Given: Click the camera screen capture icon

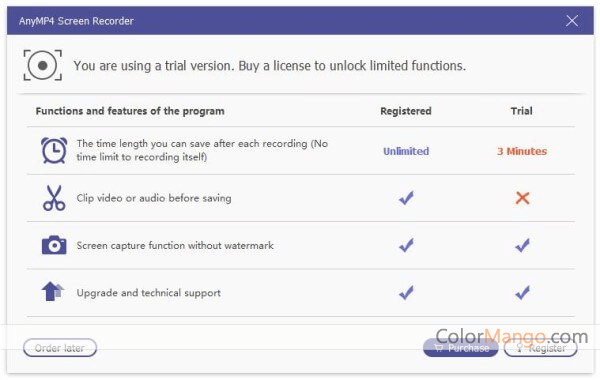Looking at the screenshot, I should (x=54, y=245).
